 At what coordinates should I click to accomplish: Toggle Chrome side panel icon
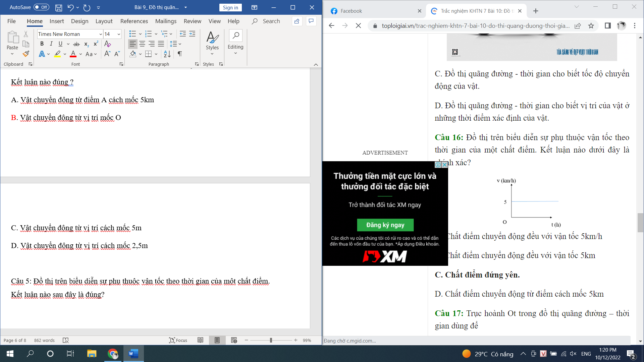(607, 26)
